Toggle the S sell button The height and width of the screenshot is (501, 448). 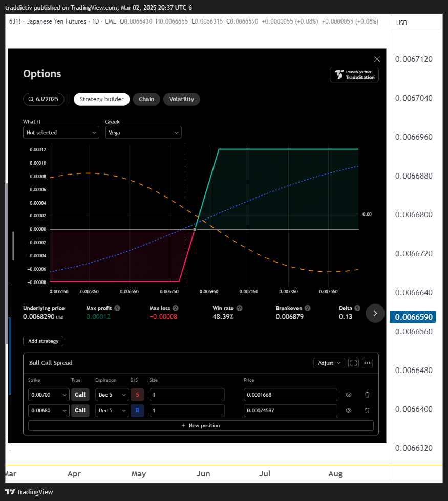[137, 395]
